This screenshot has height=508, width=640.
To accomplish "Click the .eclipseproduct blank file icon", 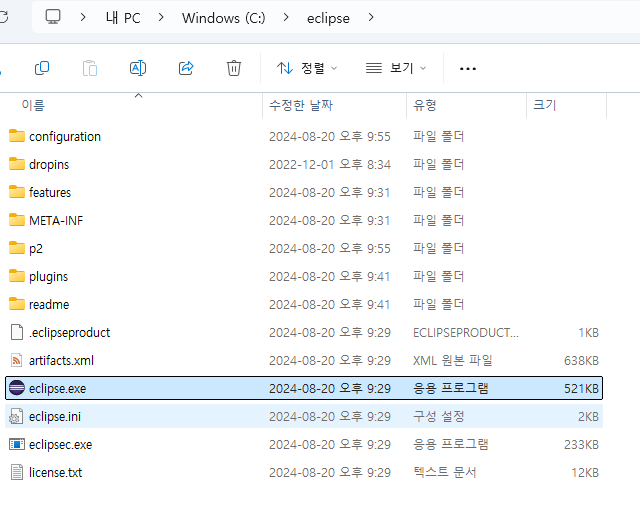I will click(x=17, y=332).
